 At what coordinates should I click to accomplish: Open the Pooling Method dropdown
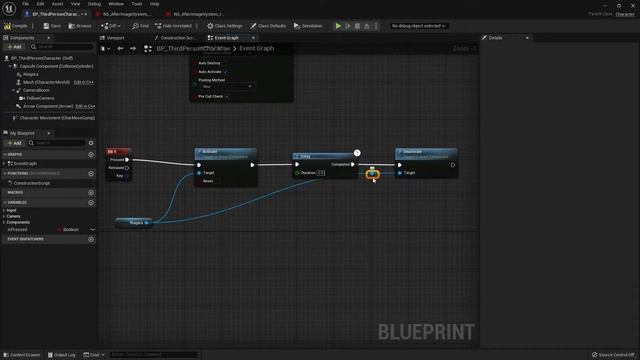pyautogui.click(x=227, y=87)
